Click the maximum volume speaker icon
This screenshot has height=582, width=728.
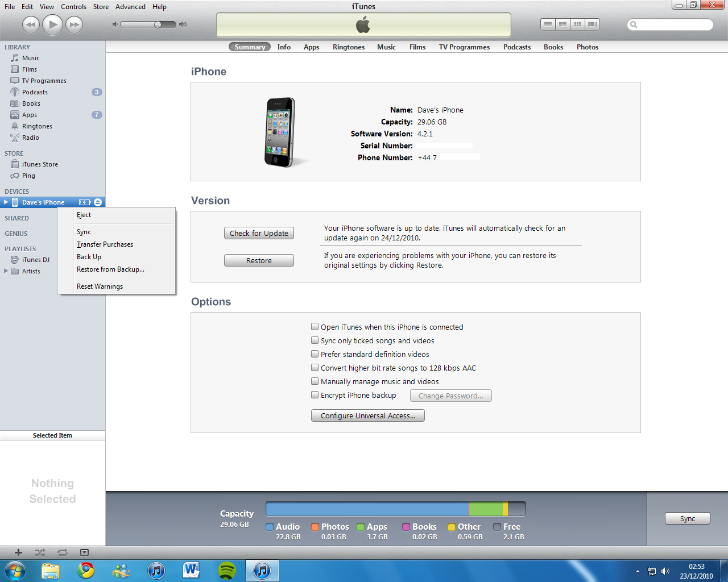(x=183, y=24)
